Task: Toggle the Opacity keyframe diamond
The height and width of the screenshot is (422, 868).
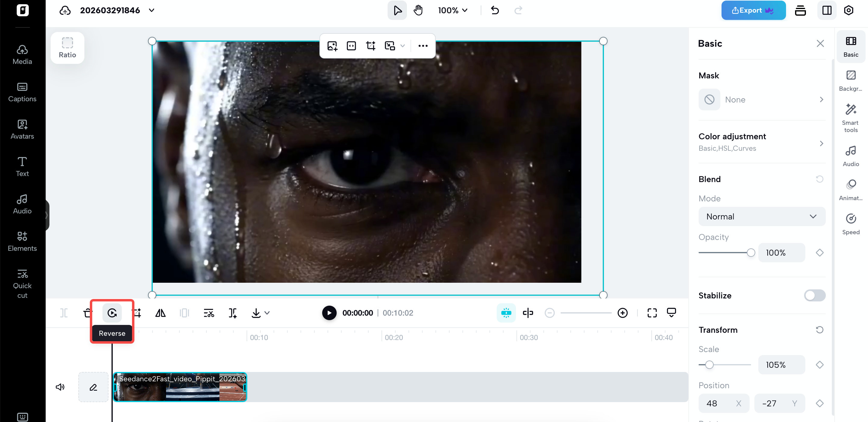Action: click(x=819, y=253)
